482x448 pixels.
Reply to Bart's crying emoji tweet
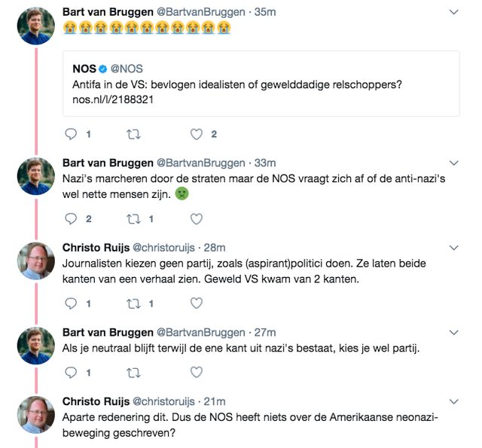click(x=72, y=134)
